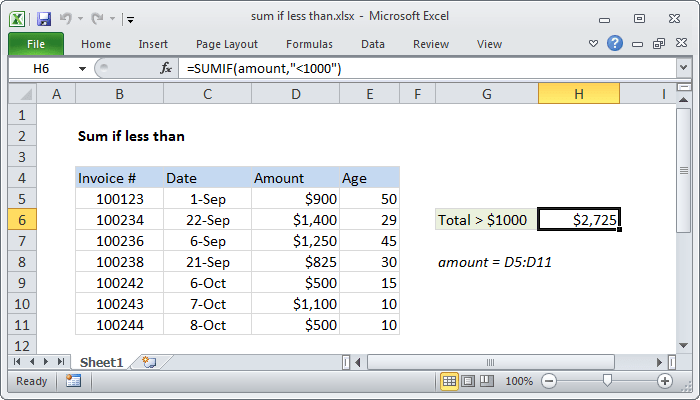
Task: Switch to Page Layout view button
Action: coord(468,381)
